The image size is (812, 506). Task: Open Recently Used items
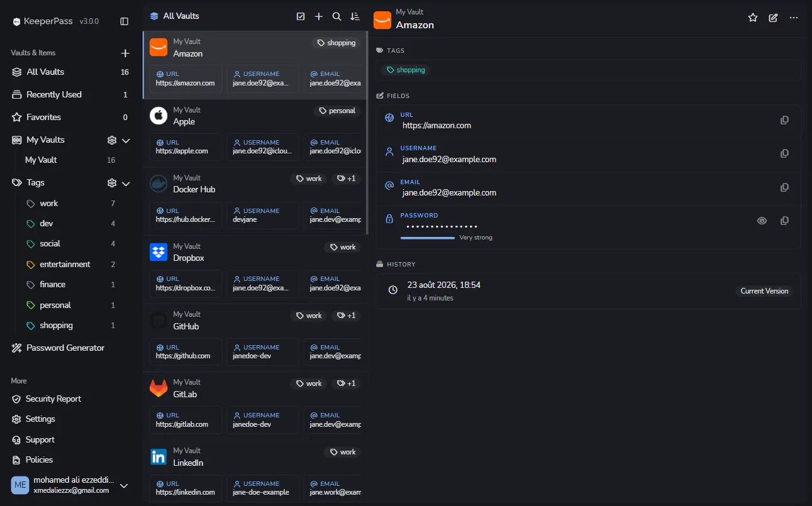click(x=71, y=95)
